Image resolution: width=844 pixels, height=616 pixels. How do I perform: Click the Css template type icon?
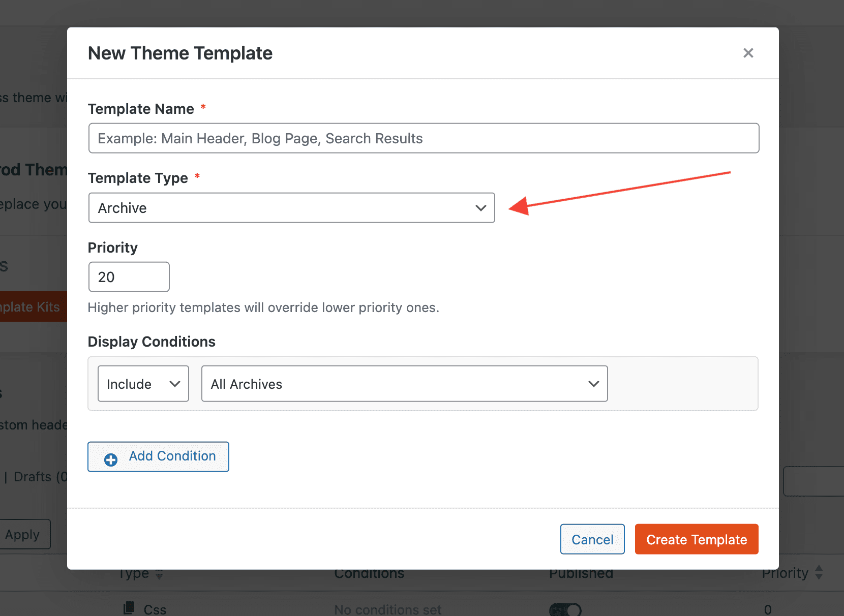pyautogui.click(x=129, y=608)
